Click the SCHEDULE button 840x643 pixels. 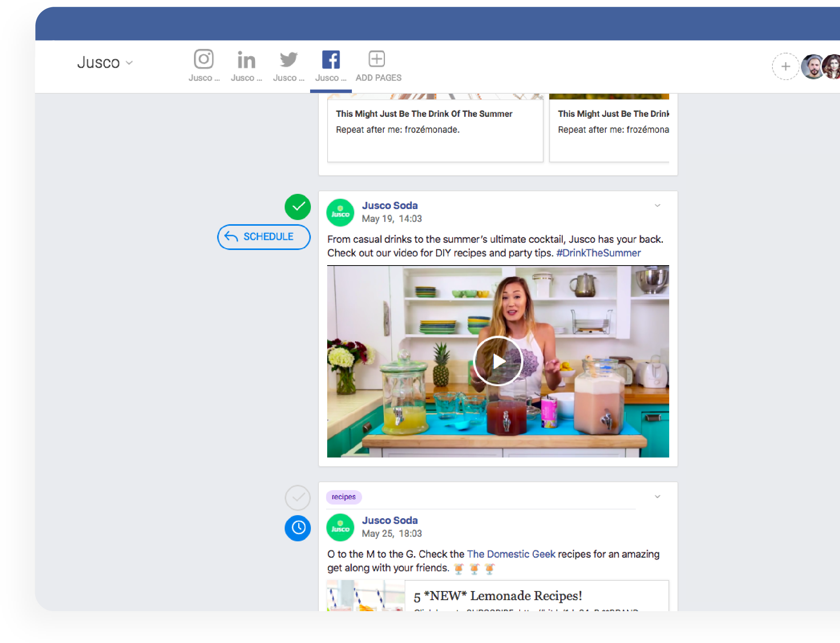(263, 237)
